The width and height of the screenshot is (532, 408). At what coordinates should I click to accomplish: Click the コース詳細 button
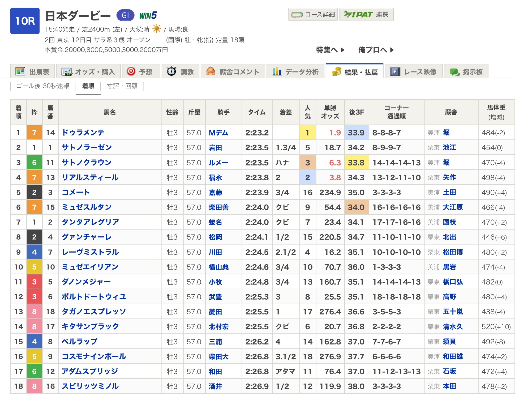[x=313, y=14]
